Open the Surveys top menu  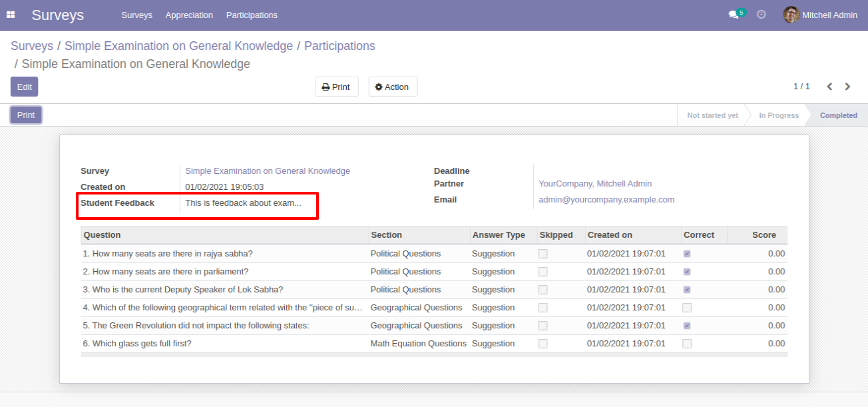pyautogui.click(x=136, y=15)
